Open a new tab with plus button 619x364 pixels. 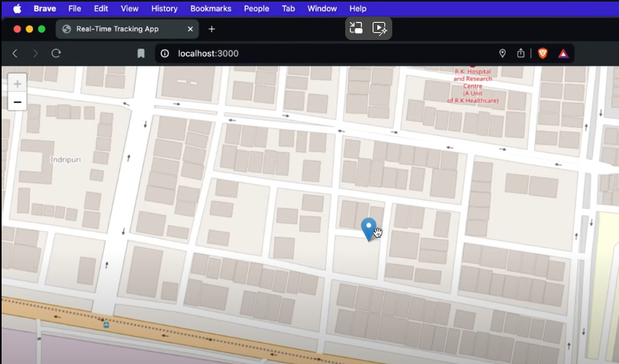[212, 29]
